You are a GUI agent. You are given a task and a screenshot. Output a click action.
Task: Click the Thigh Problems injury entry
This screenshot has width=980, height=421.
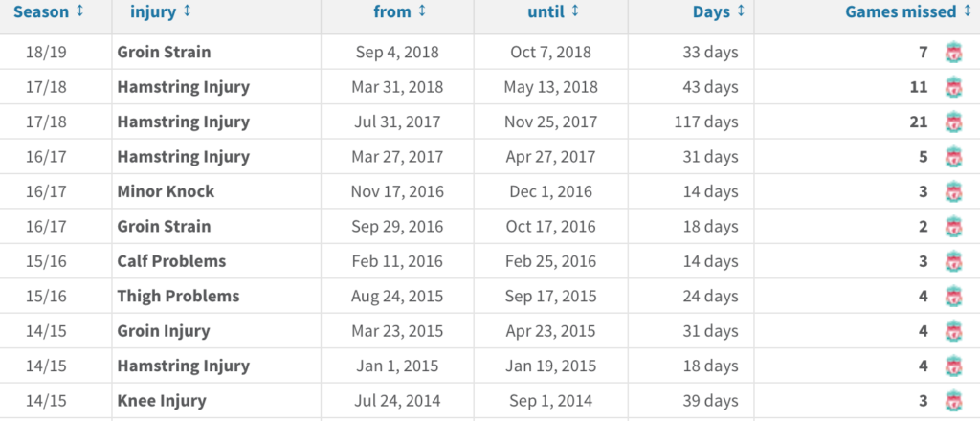pyautogui.click(x=178, y=296)
